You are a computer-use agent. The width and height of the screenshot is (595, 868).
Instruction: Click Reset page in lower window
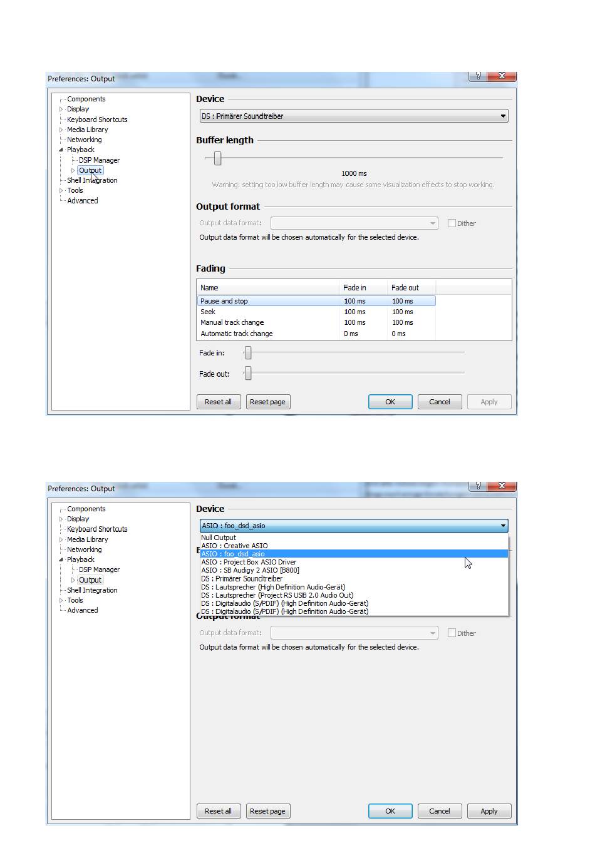click(x=267, y=811)
